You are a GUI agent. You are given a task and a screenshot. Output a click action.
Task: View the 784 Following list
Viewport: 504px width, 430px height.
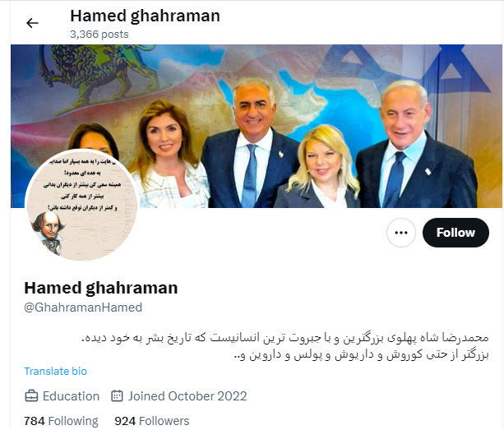pos(61,421)
